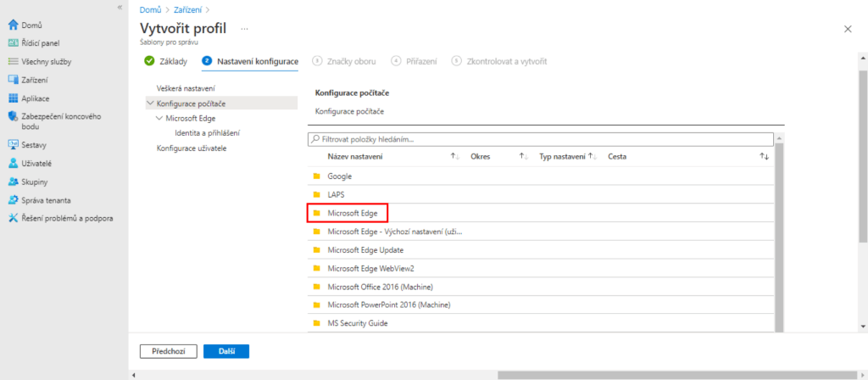The height and width of the screenshot is (380, 868).
Task: Click the Předchozí button
Action: tap(168, 350)
